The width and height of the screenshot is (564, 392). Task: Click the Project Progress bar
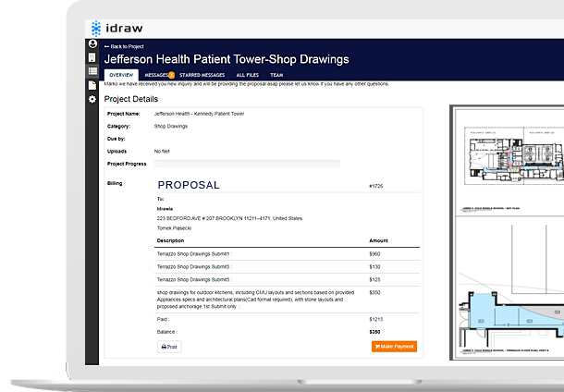pos(247,164)
